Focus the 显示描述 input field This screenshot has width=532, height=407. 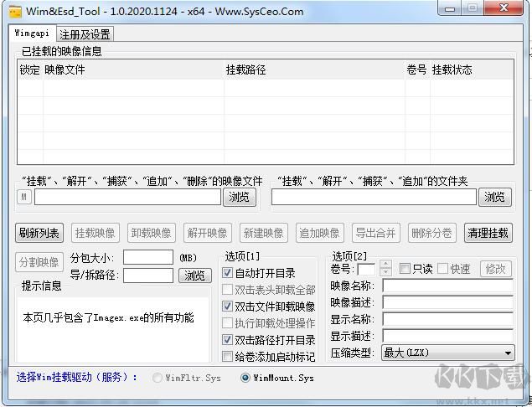click(x=448, y=336)
